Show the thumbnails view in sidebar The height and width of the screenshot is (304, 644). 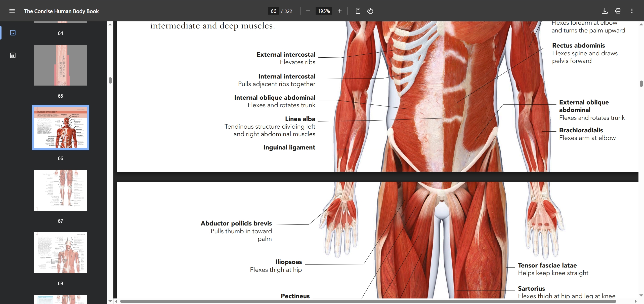click(x=13, y=33)
